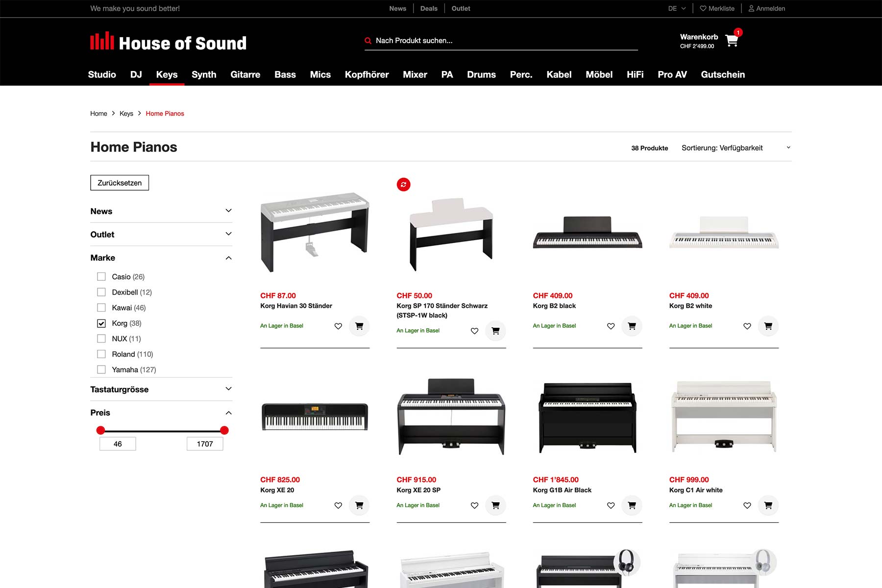
Task: Check the NUX brand filter
Action: click(101, 339)
